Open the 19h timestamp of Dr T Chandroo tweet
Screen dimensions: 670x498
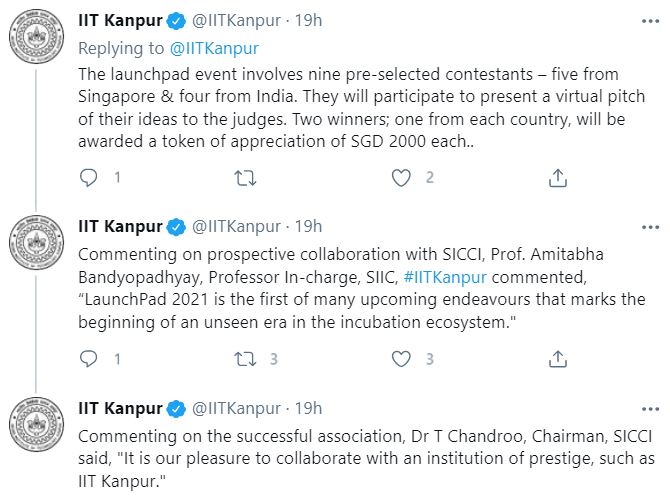point(309,408)
